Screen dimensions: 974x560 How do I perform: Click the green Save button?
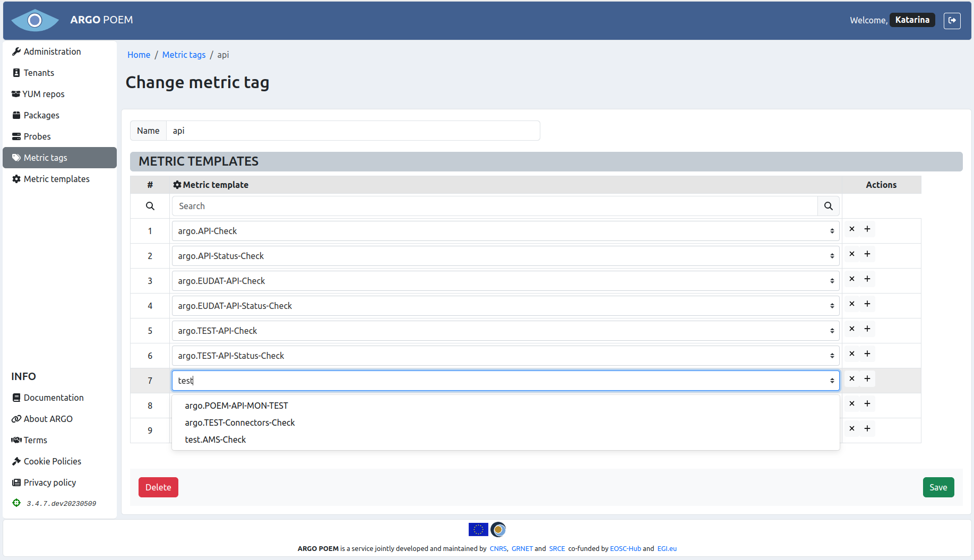pos(938,487)
